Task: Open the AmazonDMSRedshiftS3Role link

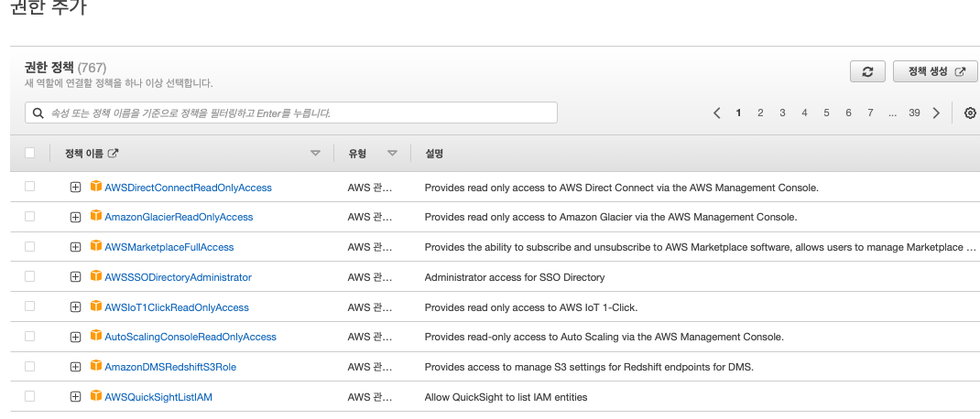Action: [170, 367]
